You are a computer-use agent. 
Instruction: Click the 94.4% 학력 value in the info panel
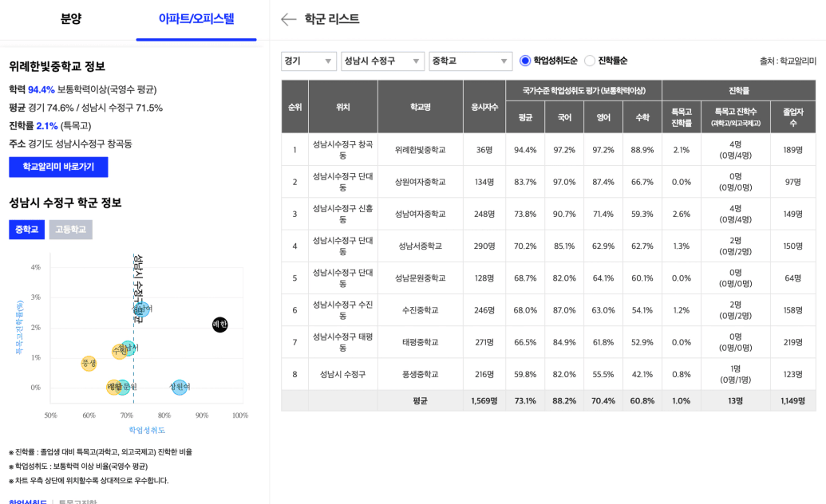pos(41,89)
